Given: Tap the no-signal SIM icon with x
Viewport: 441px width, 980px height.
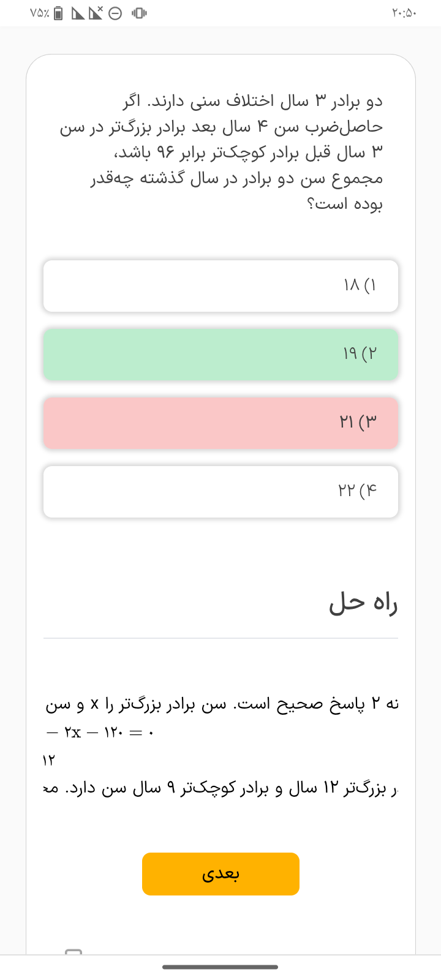Looking at the screenshot, I should coord(96,13).
